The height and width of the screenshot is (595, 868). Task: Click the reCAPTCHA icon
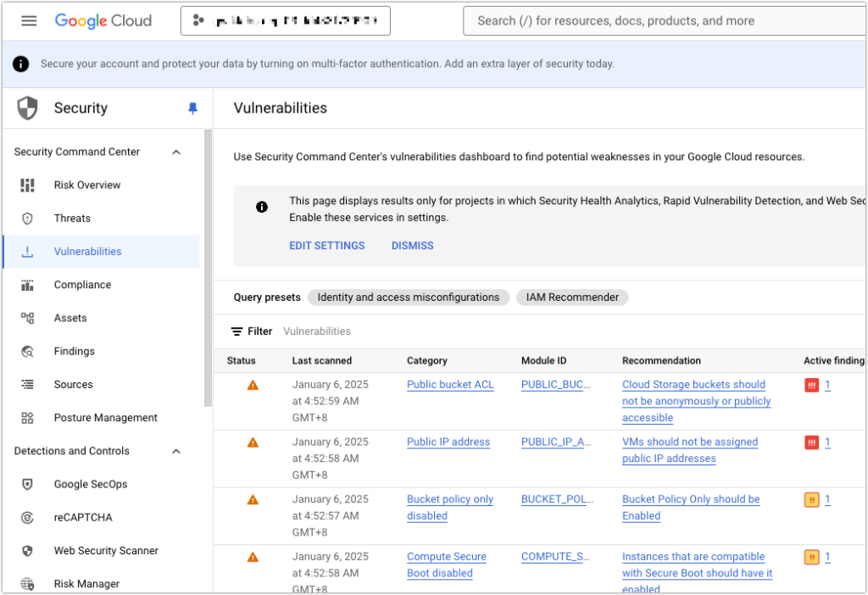pyautogui.click(x=27, y=518)
